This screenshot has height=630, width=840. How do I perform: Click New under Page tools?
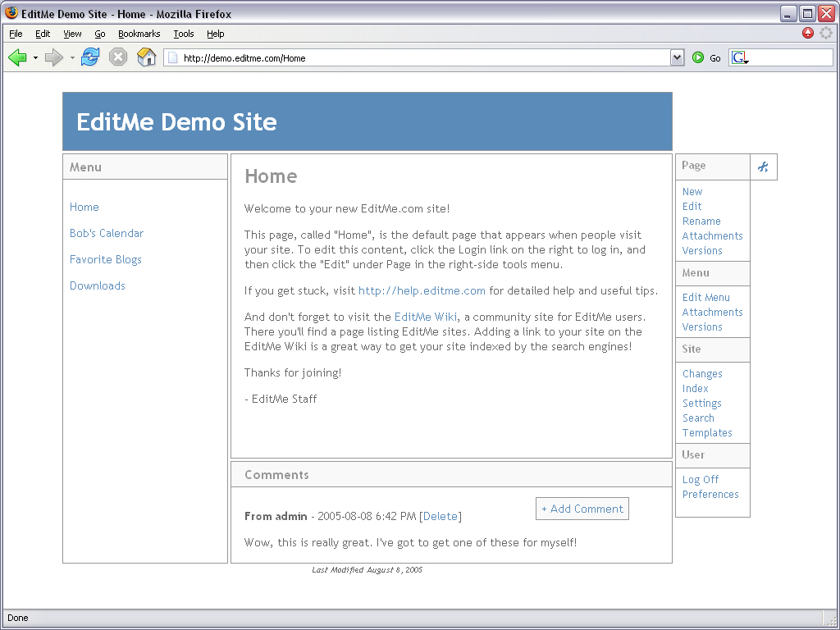tap(692, 191)
